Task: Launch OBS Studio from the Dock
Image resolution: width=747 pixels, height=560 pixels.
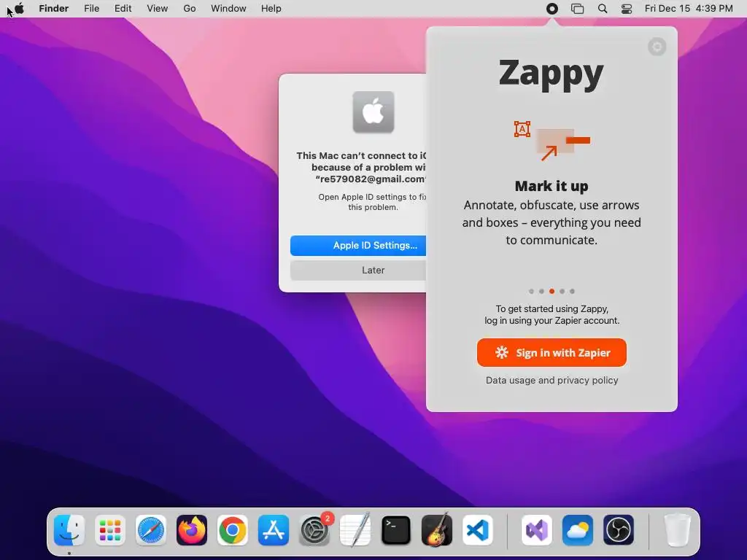Action: click(x=619, y=530)
